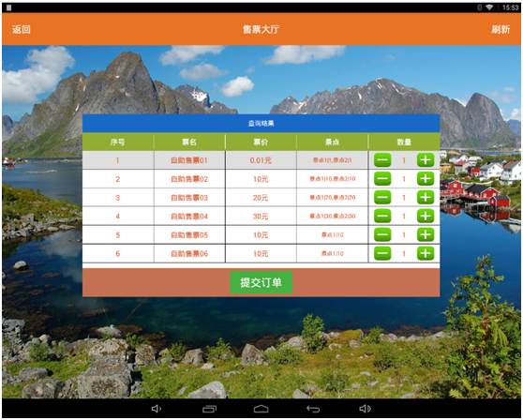The width and height of the screenshot is (523, 420).
Task: Decrease quantity for 自助售票01
Action: coord(382,160)
